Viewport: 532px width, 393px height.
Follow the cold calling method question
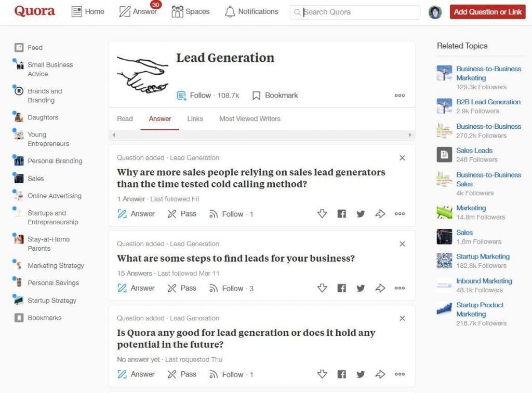tap(231, 214)
